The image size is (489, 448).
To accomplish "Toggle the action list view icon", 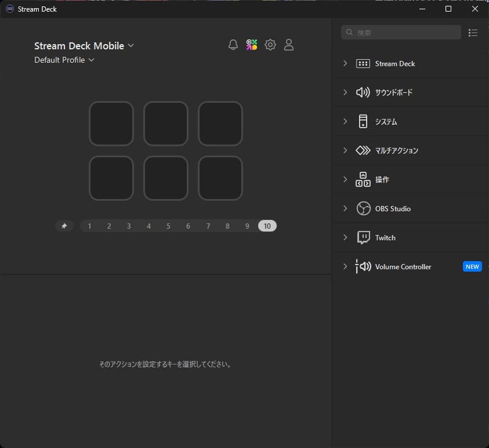I will pos(473,32).
